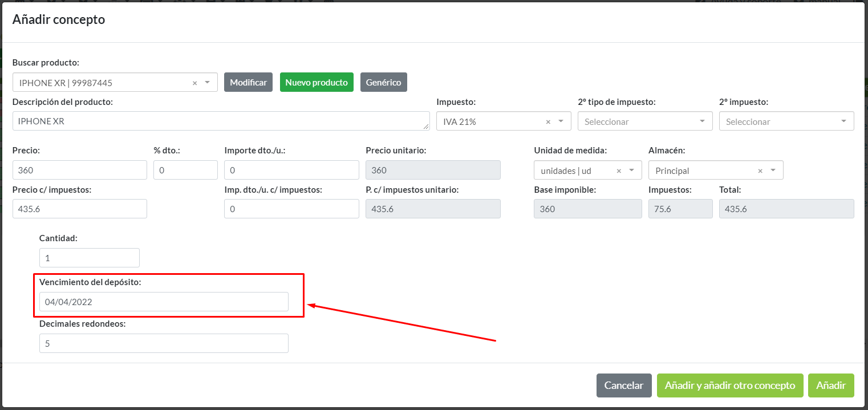
Task: Expand the Buscar producto dropdown
Action: click(x=208, y=83)
